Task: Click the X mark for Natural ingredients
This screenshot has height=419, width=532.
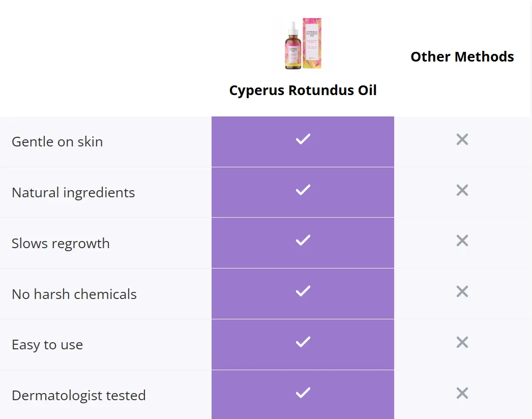Action: point(462,190)
